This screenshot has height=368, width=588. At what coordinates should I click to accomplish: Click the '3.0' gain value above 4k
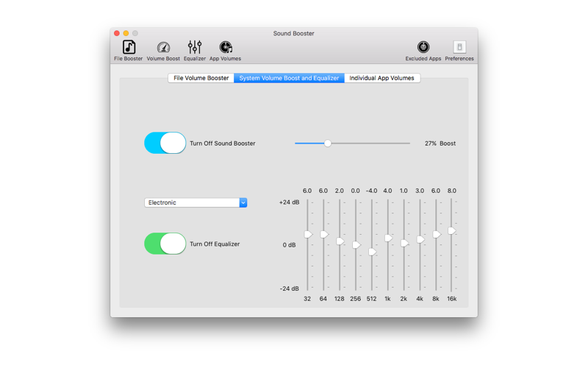click(x=420, y=191)
